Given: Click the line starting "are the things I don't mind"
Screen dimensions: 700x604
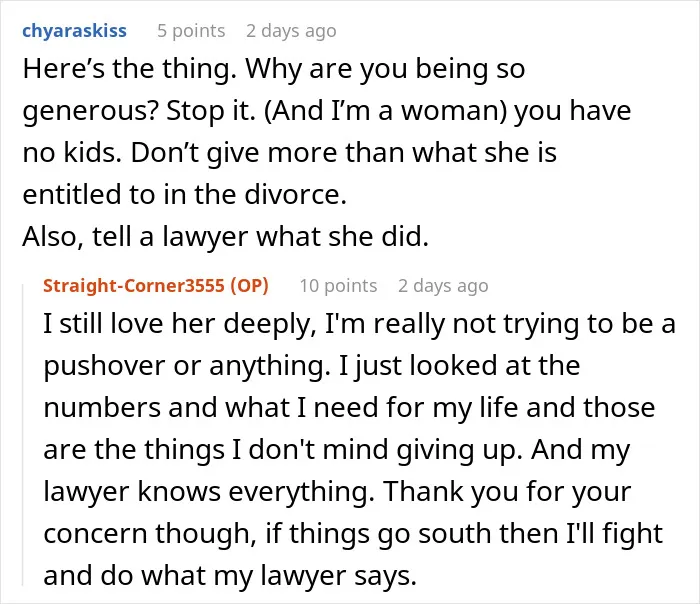Looking at the screenshot, I should click(337, 450).
